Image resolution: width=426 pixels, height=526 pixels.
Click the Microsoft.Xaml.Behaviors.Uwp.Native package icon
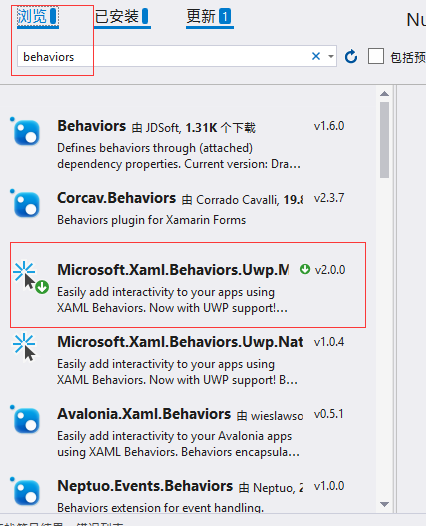point(24,347)
